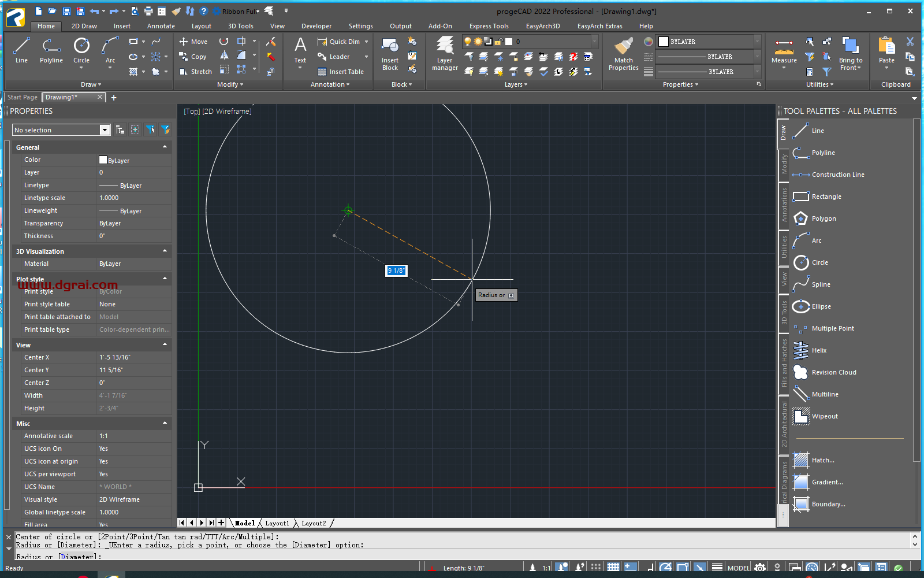Add new drawing tab with plus button
The image size is (924, 578).
tap(114, 98)
